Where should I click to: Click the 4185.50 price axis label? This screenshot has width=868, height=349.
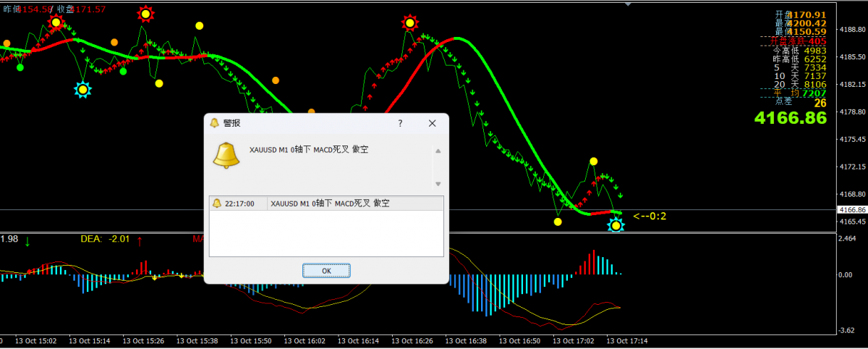click(x=851, y=57)
